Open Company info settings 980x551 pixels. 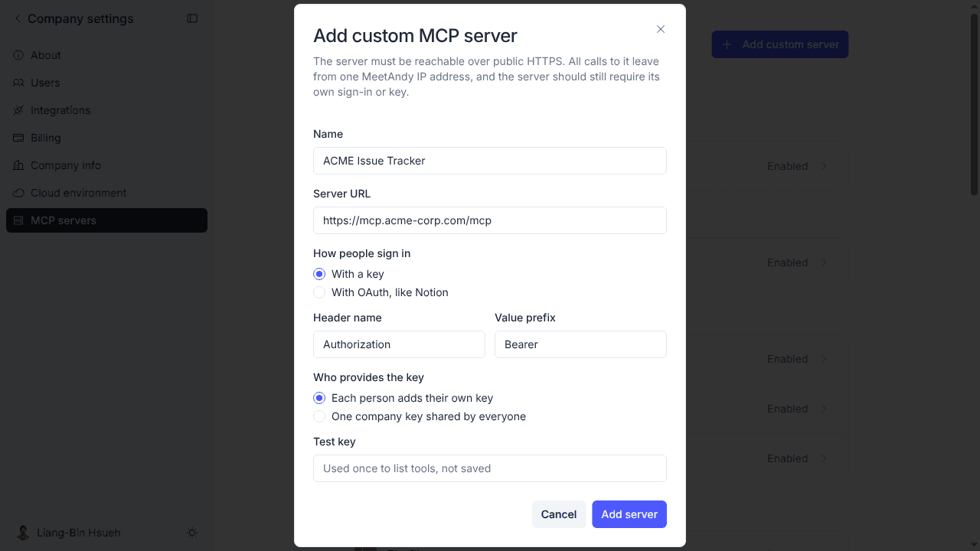coord(106,165)
